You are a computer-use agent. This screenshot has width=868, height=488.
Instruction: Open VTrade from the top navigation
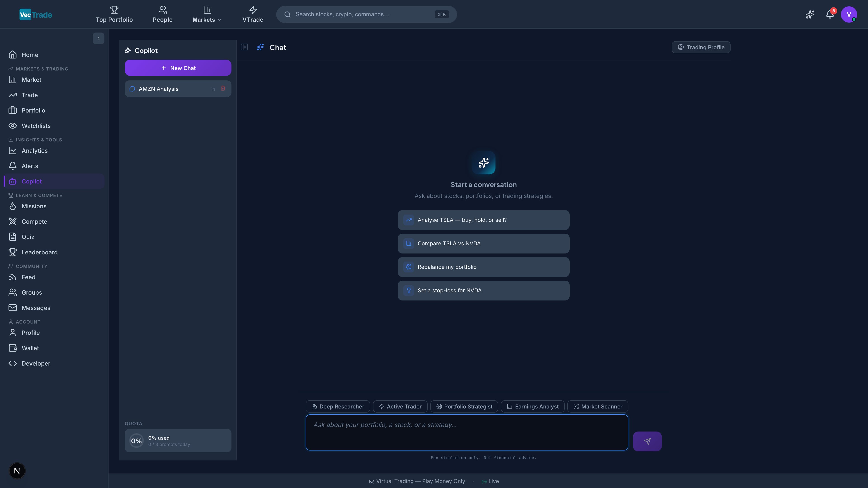[x=253, y=14]
